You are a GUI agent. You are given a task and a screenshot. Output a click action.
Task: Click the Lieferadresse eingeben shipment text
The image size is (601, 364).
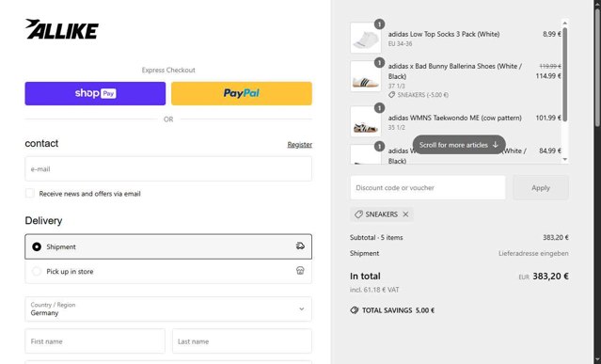click(533, 253)
